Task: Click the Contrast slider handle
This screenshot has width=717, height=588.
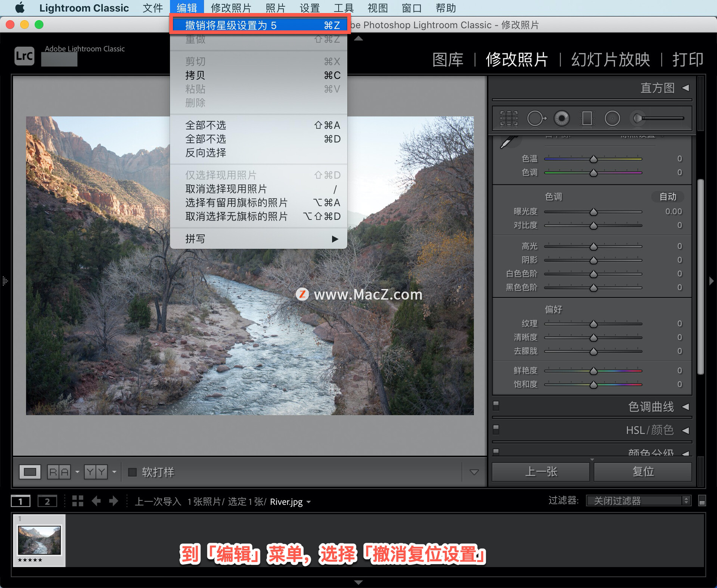Action: pos(593,225)
